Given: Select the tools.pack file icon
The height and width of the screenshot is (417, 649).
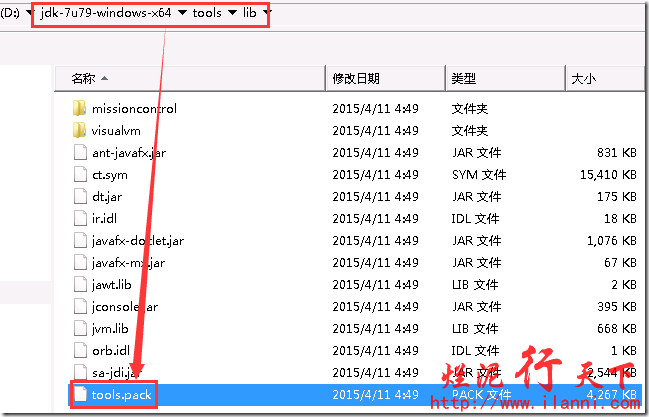Looking at the screenshot, I should [80, 395].
